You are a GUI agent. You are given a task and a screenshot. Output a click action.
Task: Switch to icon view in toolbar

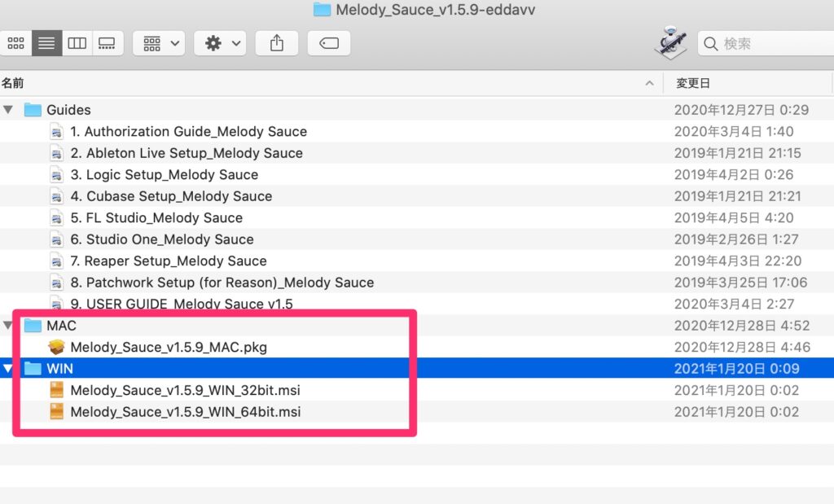[15, 43]
